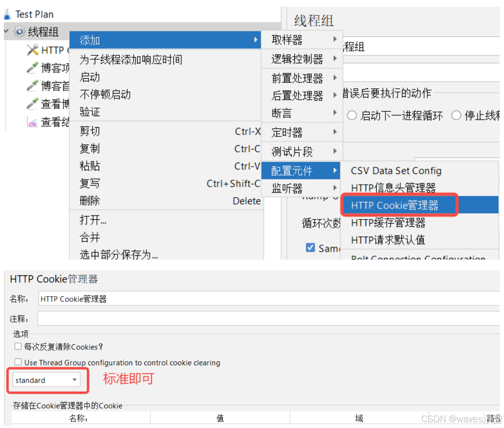Choose 为子线程添加响应时间 from context menu
The height and width of the screenshot is (428, 504).
point(165,59)
